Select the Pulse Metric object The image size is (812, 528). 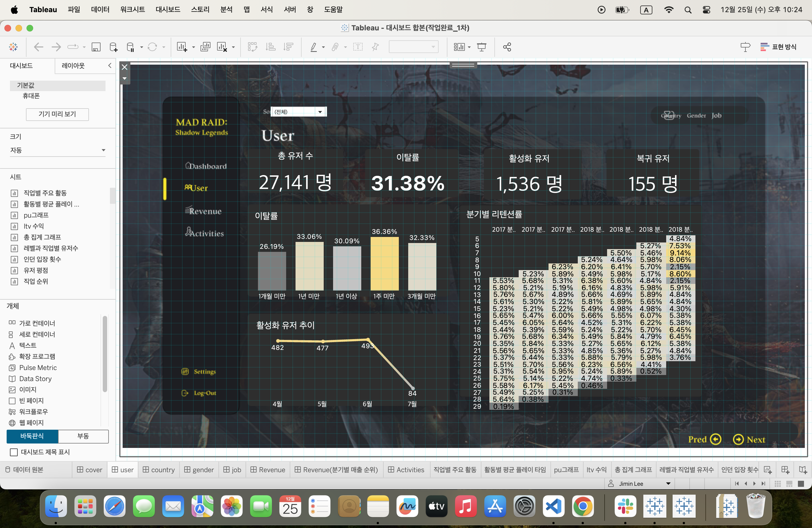tap(38, 368)
